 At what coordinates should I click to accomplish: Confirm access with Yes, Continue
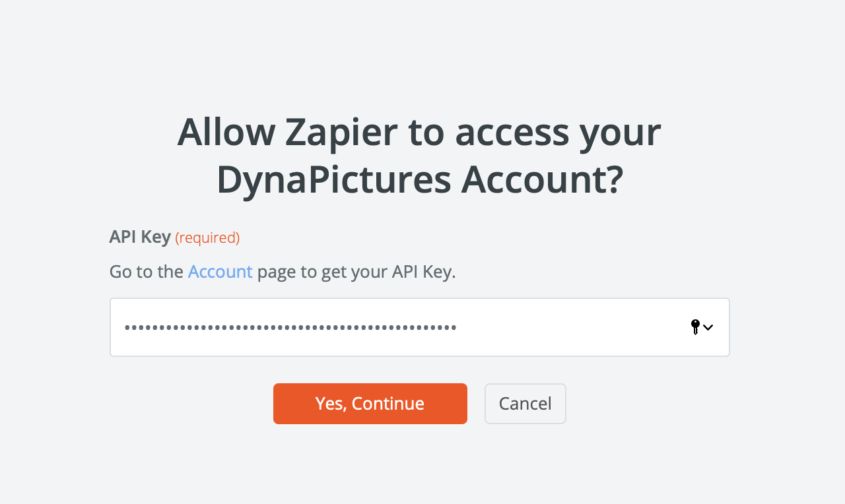[370, 403]
